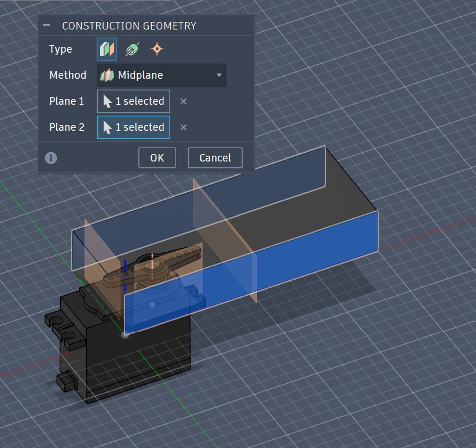Click the Method dropdown arrow
Viewport: 476px width, 448px height.
tap(219, 75)
